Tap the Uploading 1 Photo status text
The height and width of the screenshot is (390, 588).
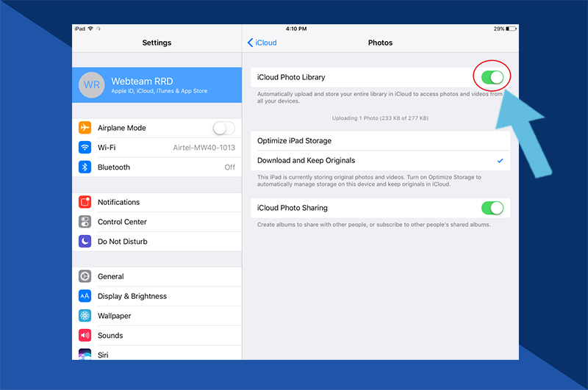tap(380, 118)
